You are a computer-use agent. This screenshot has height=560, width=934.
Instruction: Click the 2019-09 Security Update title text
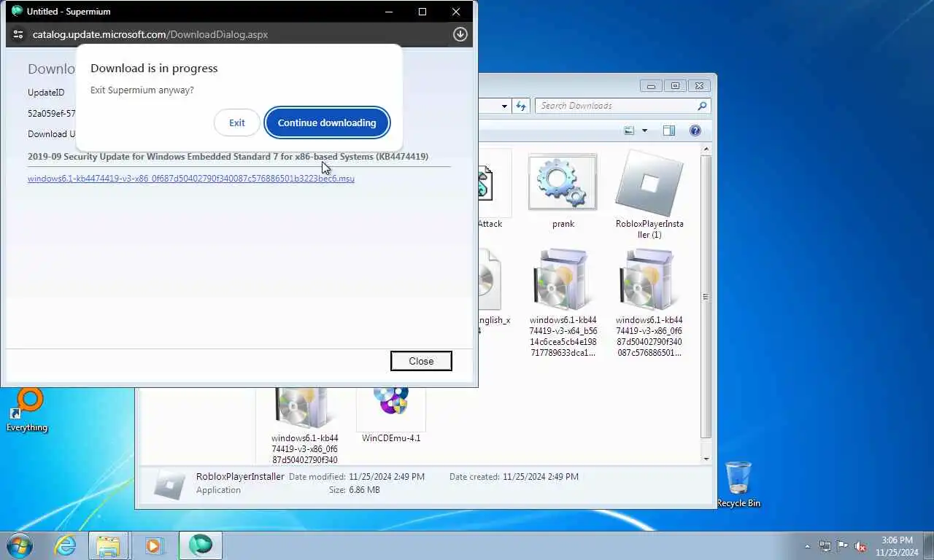point(228,157)
